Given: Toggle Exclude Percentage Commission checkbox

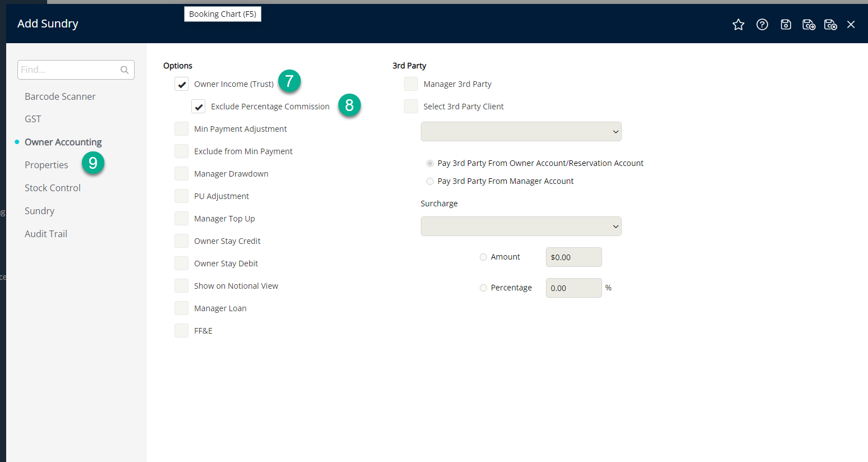Looking at the screenshot, I should 199,107.
